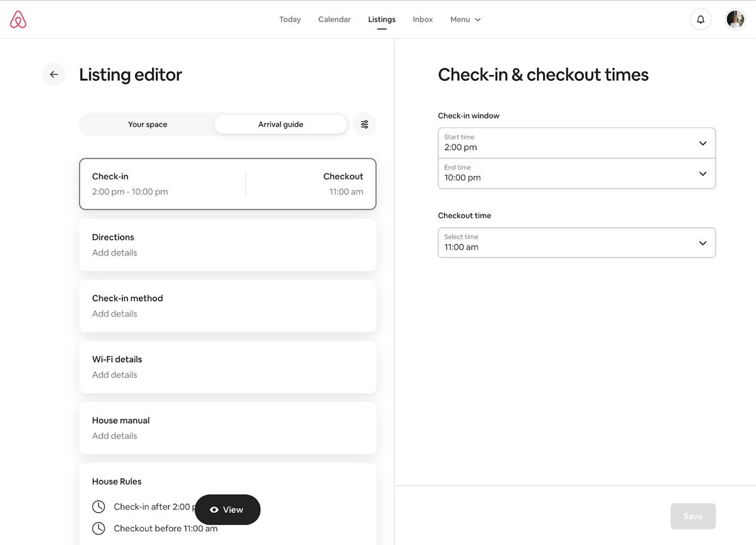
Task: Click the profile avatar picture
Action: coord(735,19)
